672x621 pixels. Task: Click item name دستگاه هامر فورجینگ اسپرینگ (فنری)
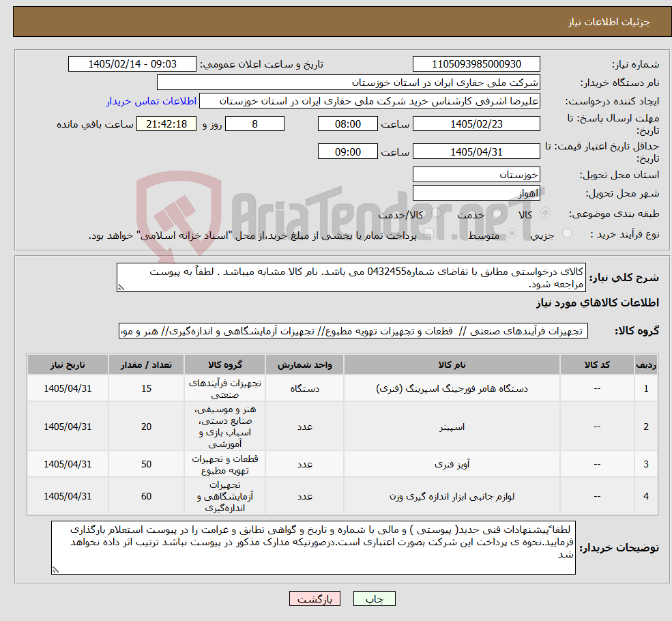coord(452,389)
